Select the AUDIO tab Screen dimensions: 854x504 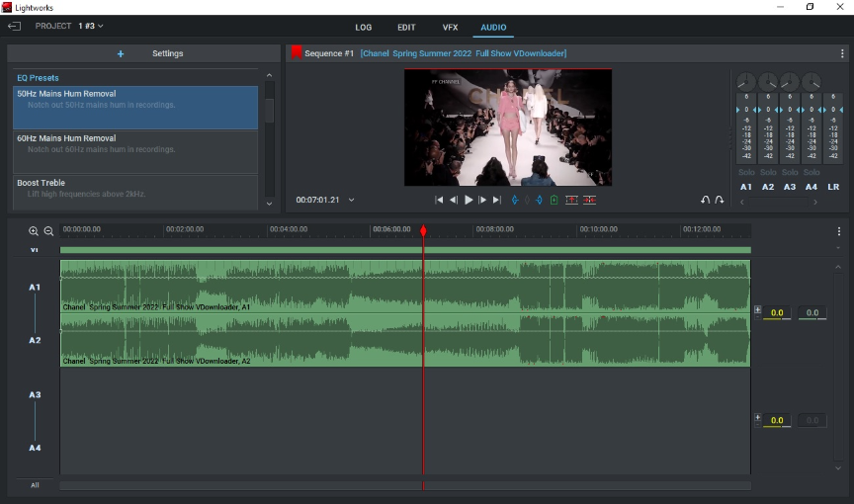[493, 28]
